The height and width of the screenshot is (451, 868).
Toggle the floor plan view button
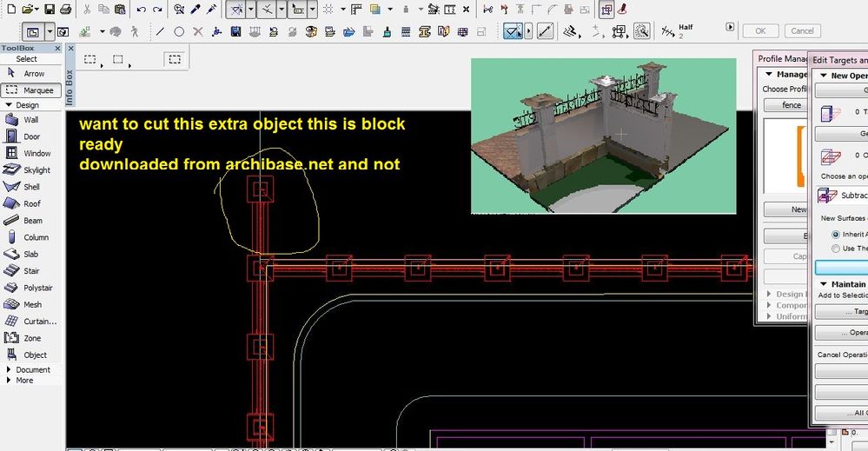[x=33, y=31]
